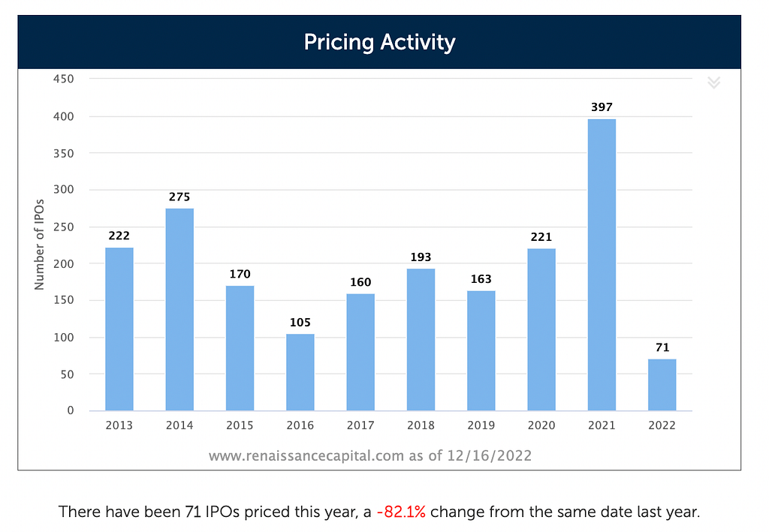
Task: Click the 397 data label above 2021
Action: 602,107
